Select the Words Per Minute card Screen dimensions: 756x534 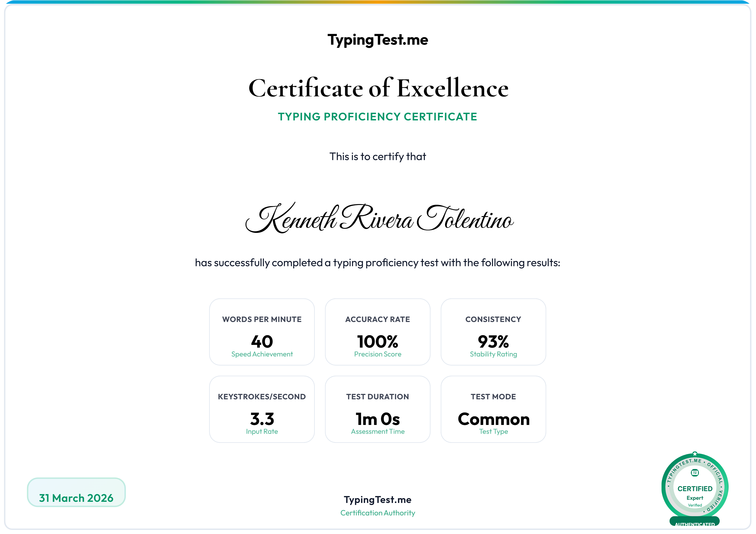pyautogui.click(x=262, y=332)
